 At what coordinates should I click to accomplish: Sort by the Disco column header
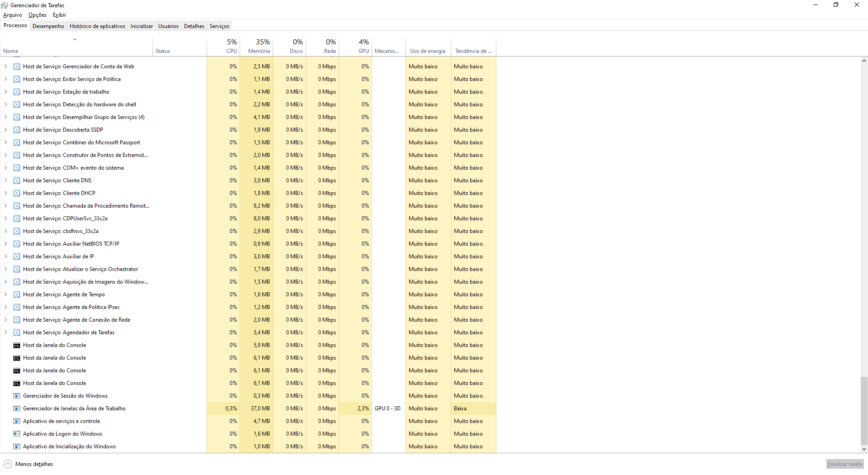click(x=289, y=47)
